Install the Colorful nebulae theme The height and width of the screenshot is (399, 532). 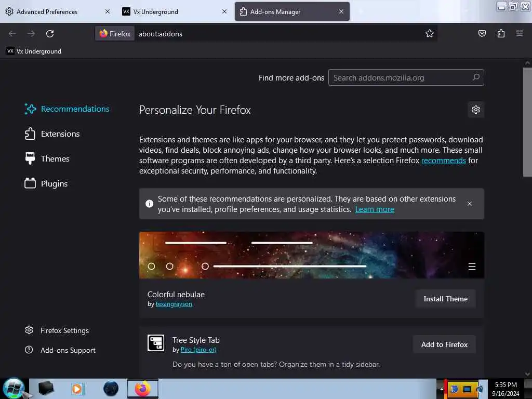tap(445, 299)
